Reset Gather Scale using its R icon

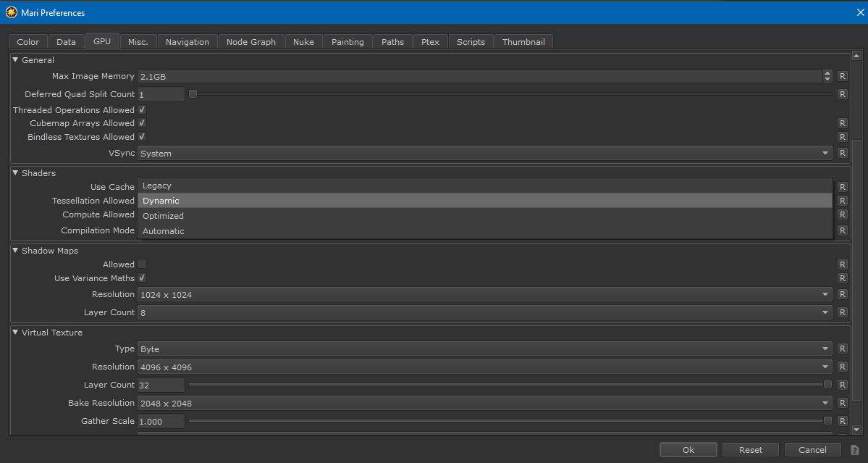[x=842, y=421]
